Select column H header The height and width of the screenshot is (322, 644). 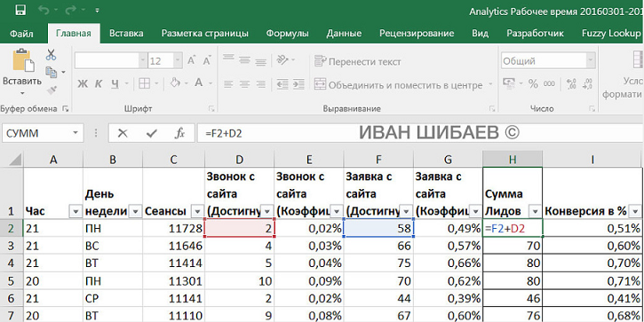[513, 160]
